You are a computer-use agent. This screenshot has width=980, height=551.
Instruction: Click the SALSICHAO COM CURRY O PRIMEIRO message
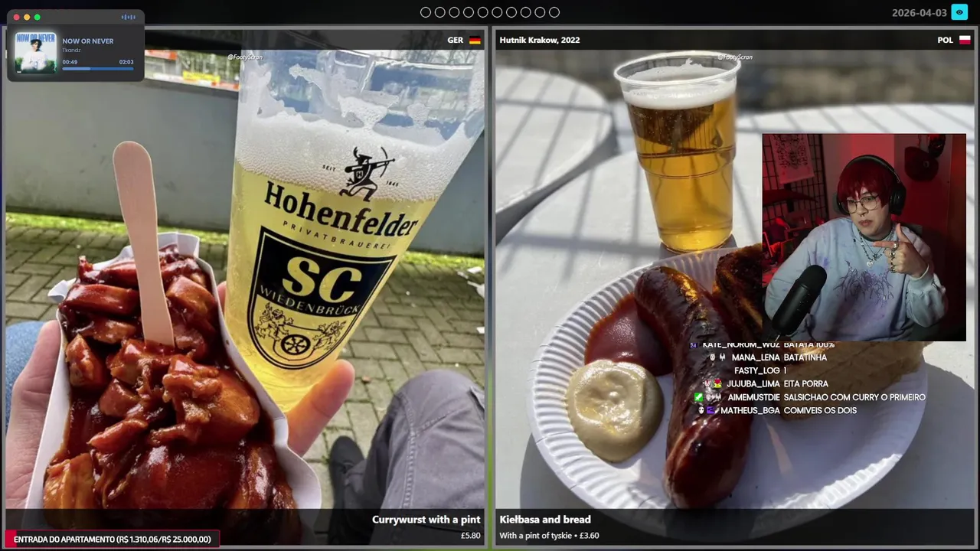(854, 397)
